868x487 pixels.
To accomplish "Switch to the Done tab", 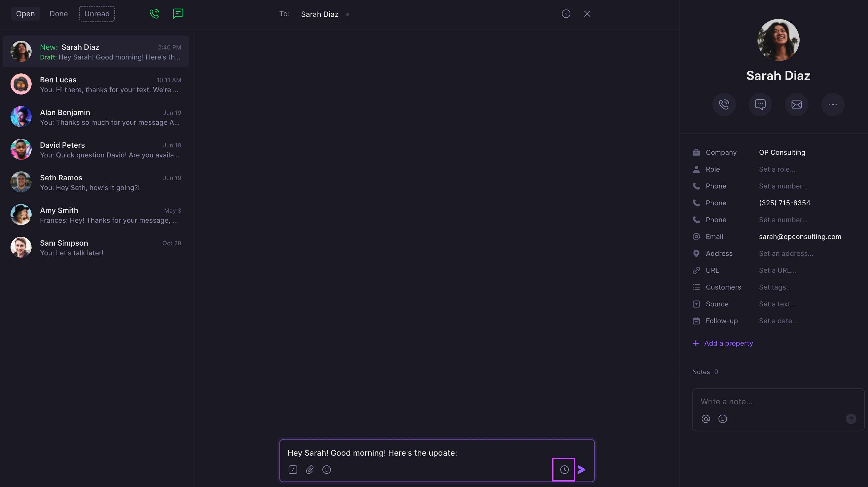I will pyautogui.click(x=59, y=13).
